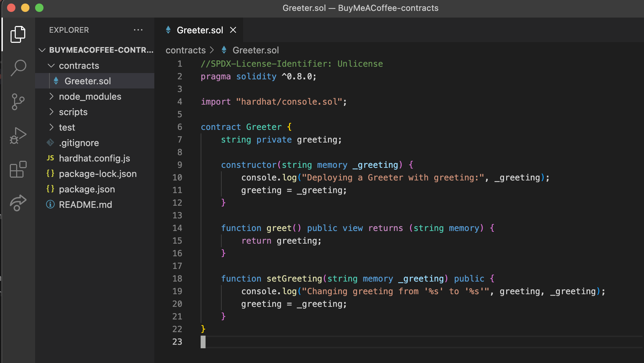644x363 pixels.
Task: Click the git icon of .gitignore
Action: [51, 143]
